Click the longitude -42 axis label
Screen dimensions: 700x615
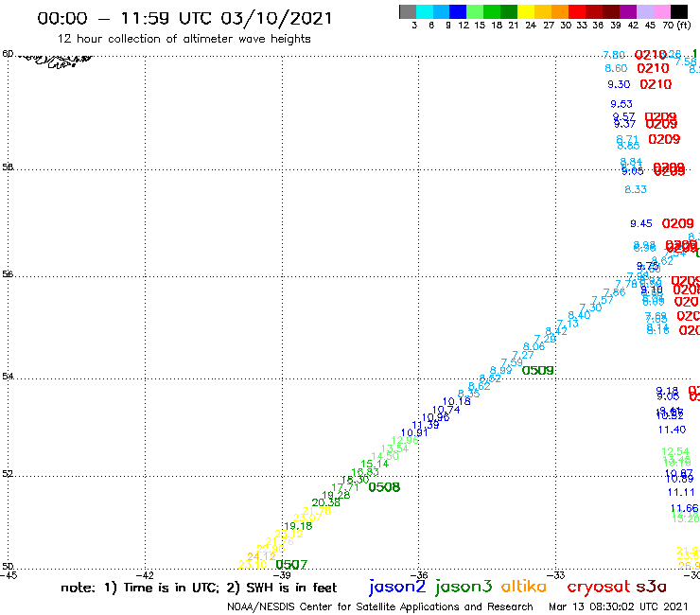pyautogui.click(x=146, y=575)
